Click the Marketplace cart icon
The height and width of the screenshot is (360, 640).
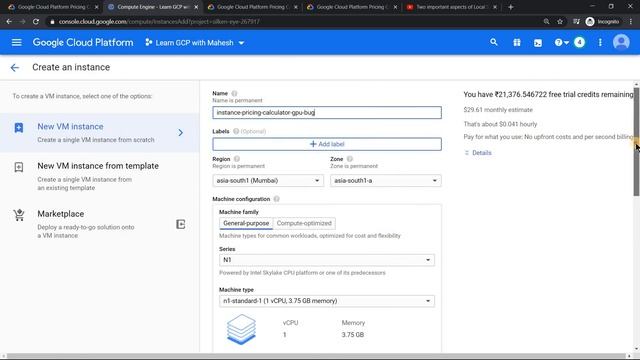[19, 215]
